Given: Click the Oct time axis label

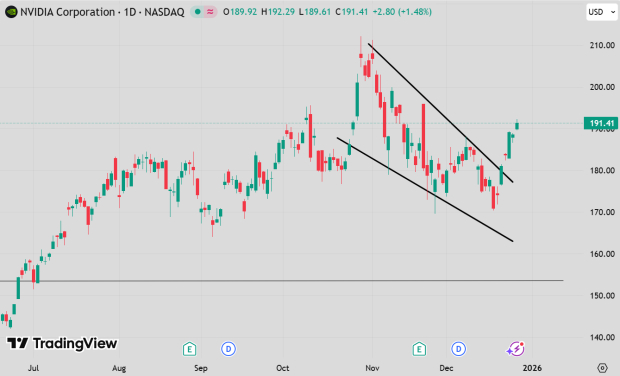Looking at the screenshot, I should coord(283,368).
